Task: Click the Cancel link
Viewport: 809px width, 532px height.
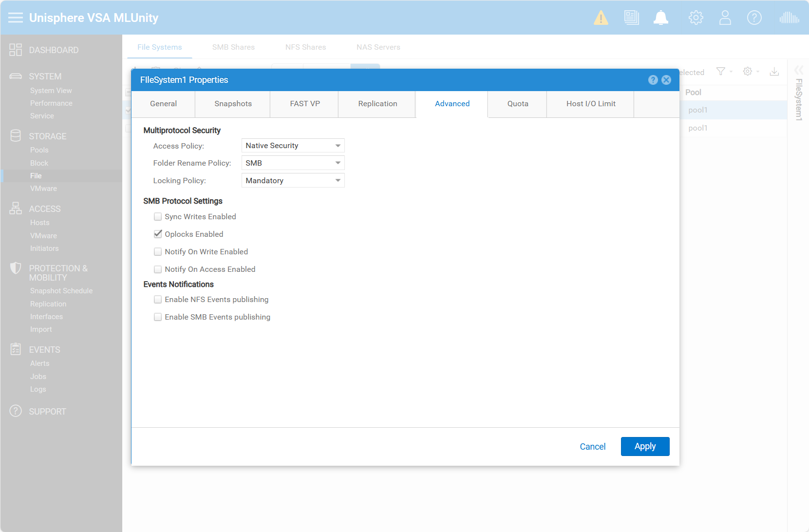Action: click(x=592, y=447)
